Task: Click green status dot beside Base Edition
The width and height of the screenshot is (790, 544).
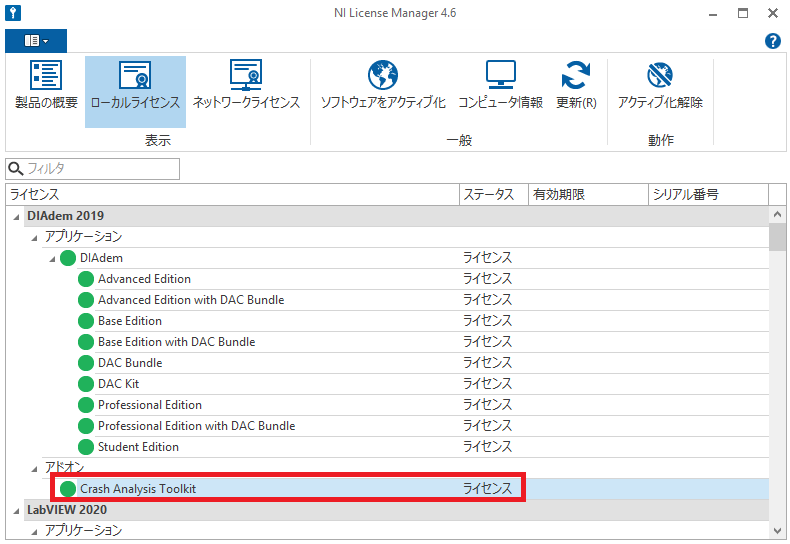Action: [86, 321]
